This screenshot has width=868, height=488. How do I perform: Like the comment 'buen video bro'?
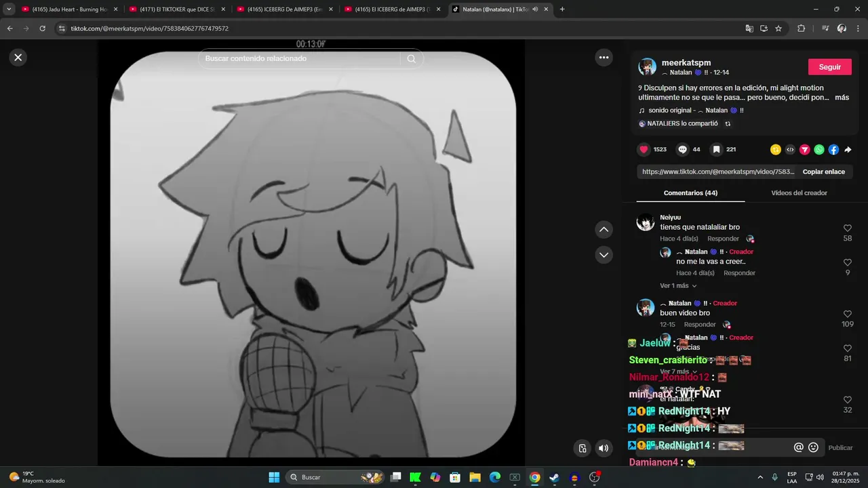coord(847,314)
